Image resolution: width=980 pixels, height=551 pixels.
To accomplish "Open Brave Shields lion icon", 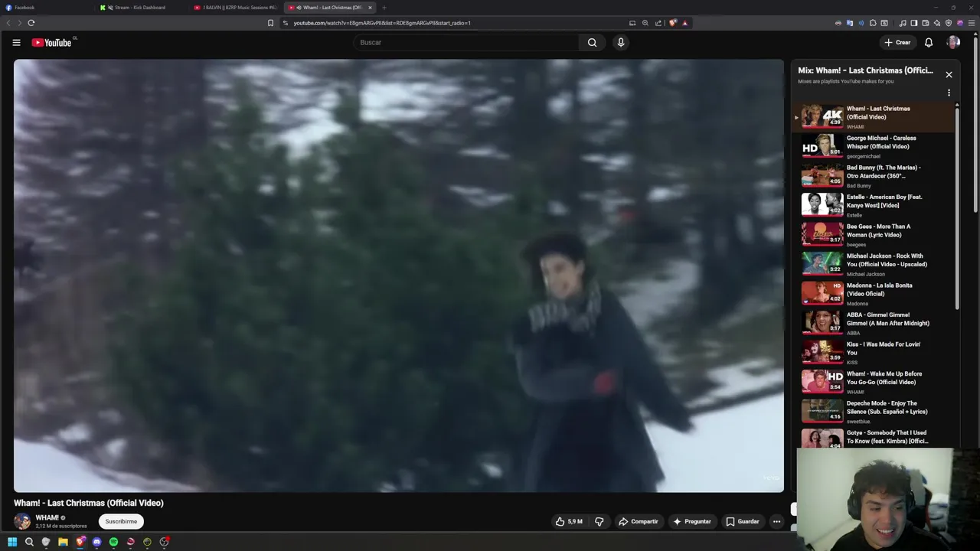I will tap(672, 23).
